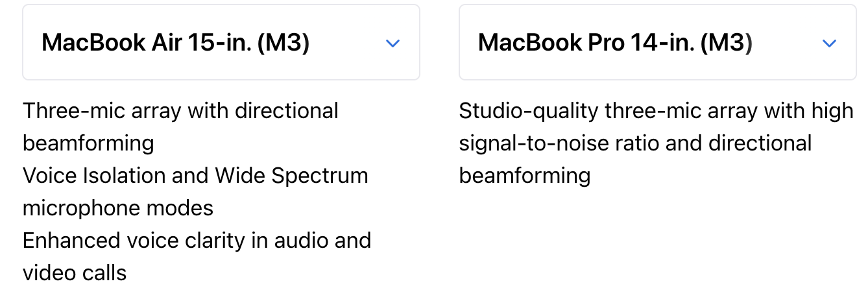868x301 pixels.
Task: Click the word 'Studio-quality' in Pro specs
Action: (x=529, y=111)
